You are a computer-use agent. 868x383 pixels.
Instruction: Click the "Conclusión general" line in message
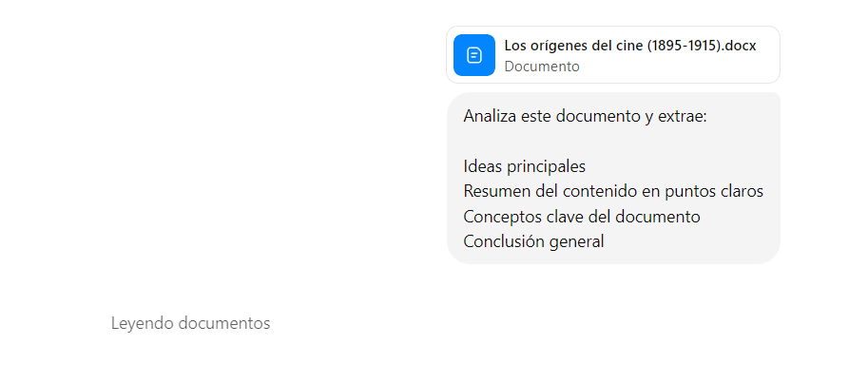(x=533, y=241)
